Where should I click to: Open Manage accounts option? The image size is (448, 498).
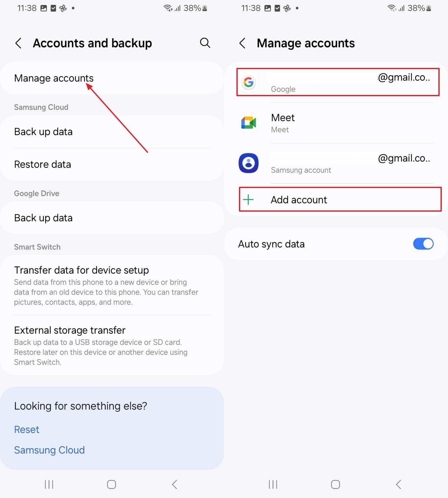pyautogui.click(x=112, y=78)
